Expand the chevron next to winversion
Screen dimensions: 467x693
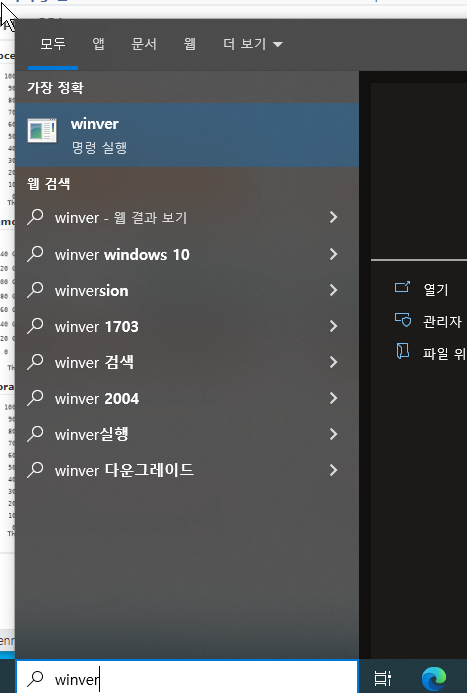coord(334,290)
